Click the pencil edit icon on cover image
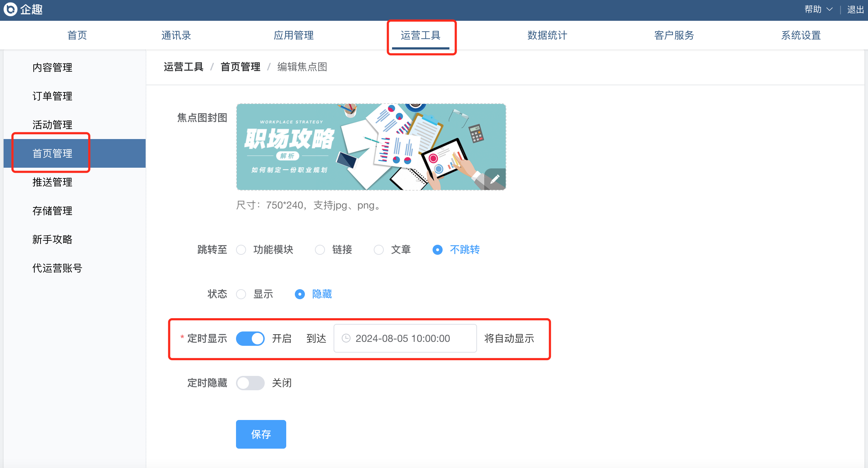The image size is (868, 468). [495, 179]
